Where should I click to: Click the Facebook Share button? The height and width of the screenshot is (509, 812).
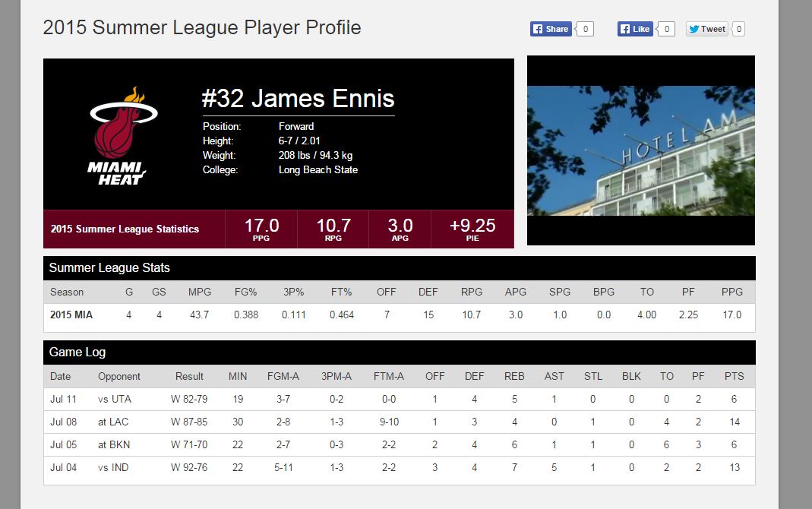551,29
